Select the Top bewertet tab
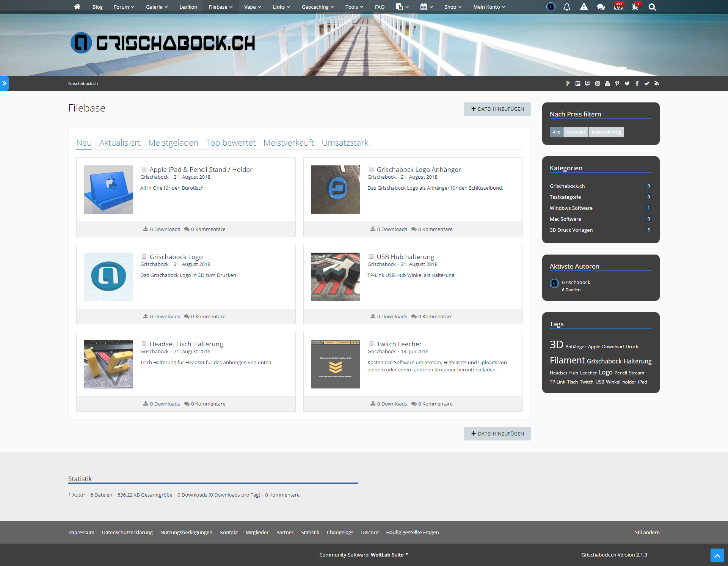The height and width of the screenshot is (566, 728). click(x=231, y=143)
